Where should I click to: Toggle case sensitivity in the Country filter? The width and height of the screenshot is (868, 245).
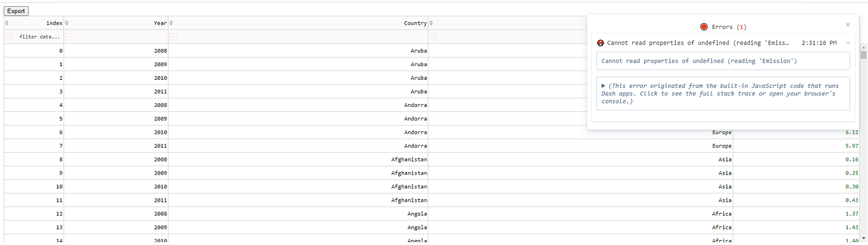[173, 36]
